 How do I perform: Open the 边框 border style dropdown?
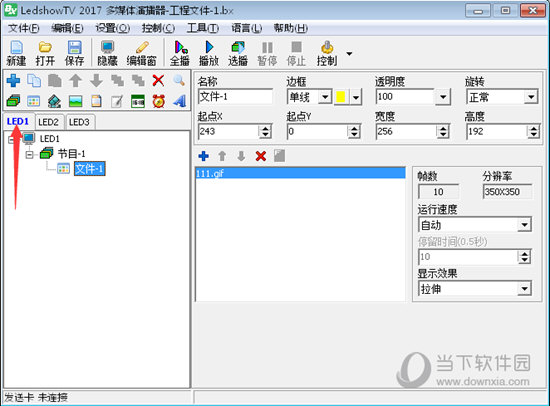point(325,96)
